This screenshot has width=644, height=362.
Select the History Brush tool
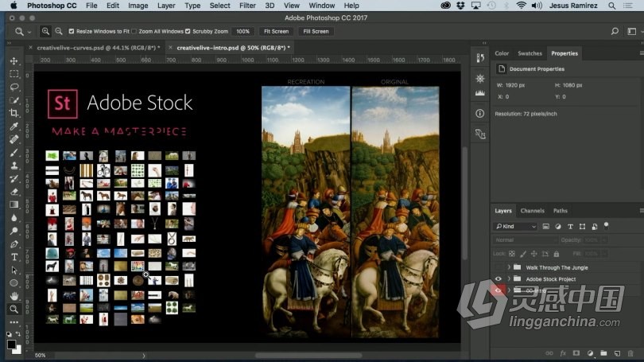tap(14, 179)
